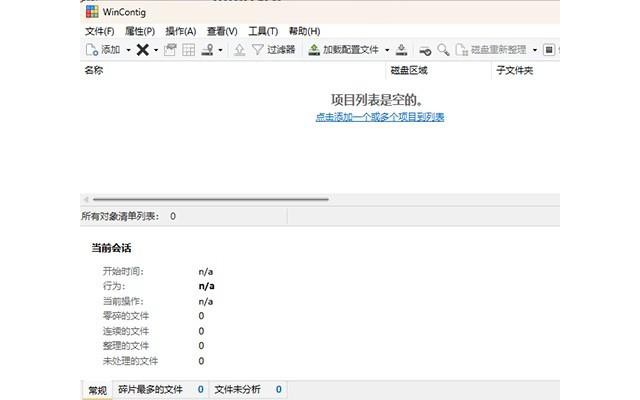Viewport: 640px width, 400px height.
Task: Click the WinContig app icon in title bar
Action: (x=92, y=12)
